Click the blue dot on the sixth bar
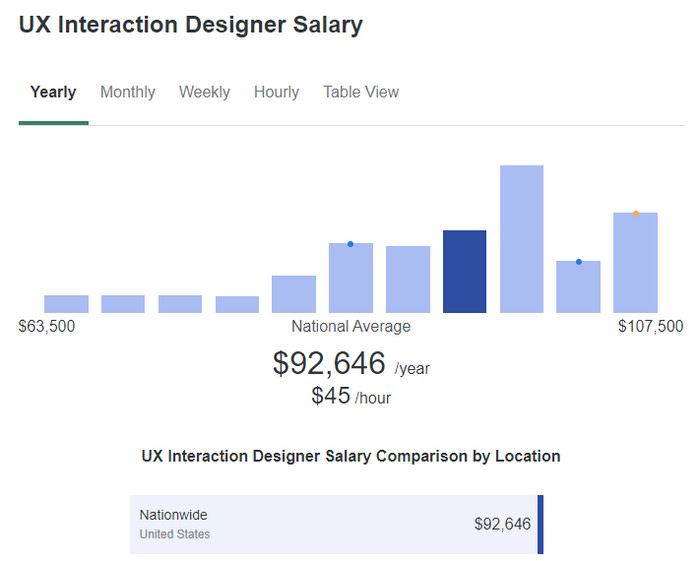700x561 pixels. (x=350, y=244)
